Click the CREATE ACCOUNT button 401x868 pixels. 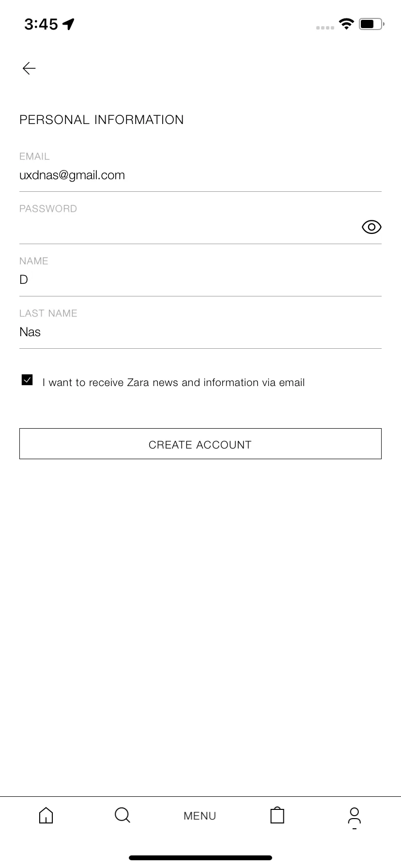pyautogui.click(x=200, y=444)
